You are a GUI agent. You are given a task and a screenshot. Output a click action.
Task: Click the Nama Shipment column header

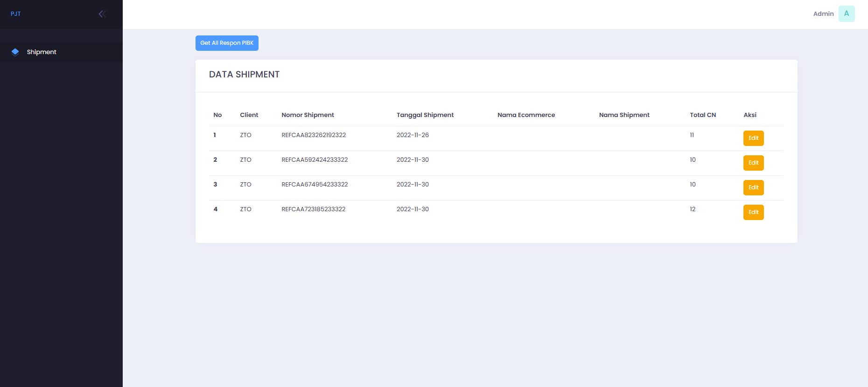(x=624, y=115)
